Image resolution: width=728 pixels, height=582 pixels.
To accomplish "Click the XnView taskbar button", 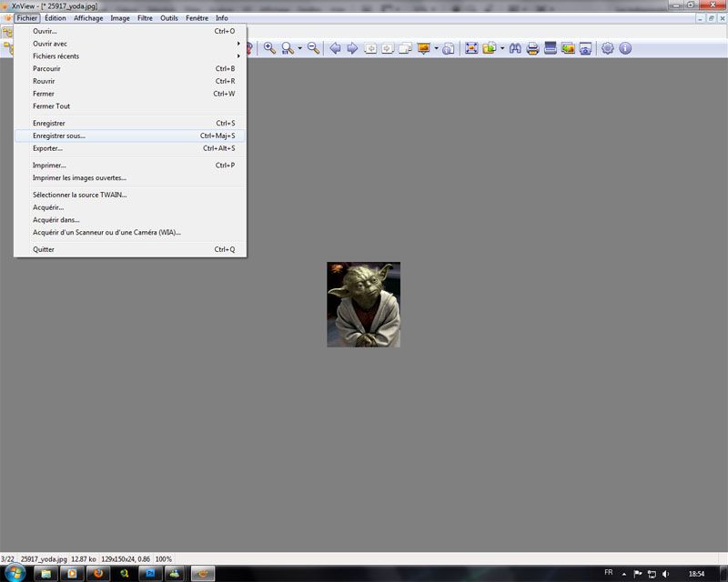I will (x=203, y=574).
